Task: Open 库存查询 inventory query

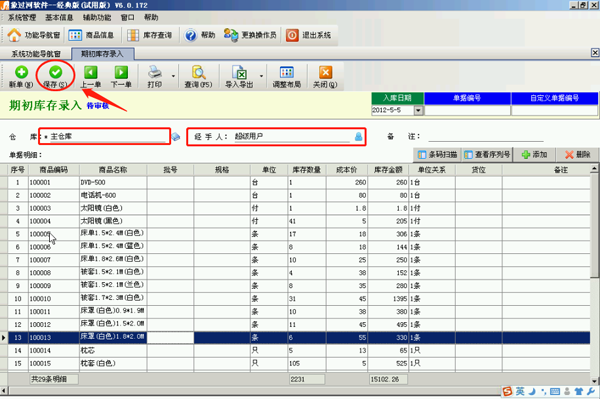Action: 150,35
